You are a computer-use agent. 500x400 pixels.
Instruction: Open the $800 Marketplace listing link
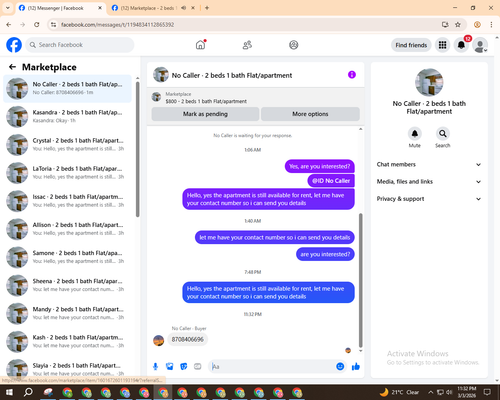tap(206, 101)
